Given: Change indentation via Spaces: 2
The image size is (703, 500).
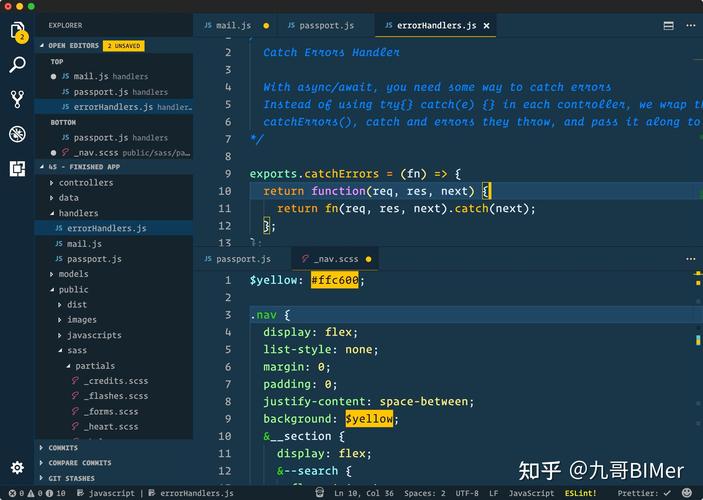Looking at the screenshot, I should (425, 493).
